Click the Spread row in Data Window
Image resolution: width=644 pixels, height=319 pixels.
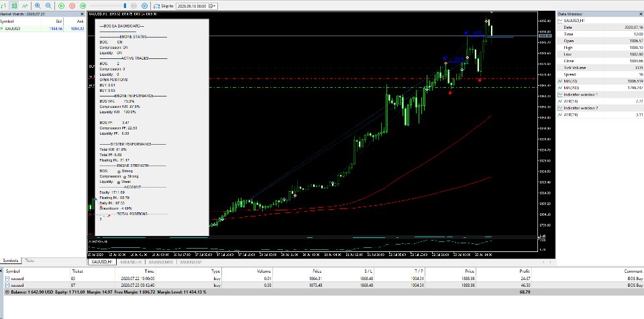click(x=600, y=74)
